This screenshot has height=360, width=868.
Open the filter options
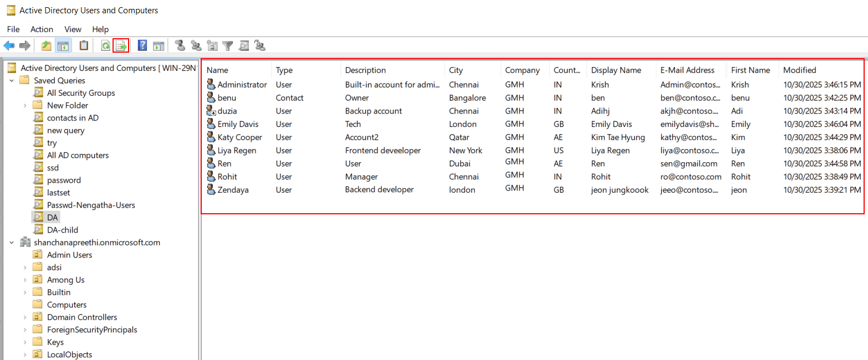pyautogui.click(x=227, y=45)
